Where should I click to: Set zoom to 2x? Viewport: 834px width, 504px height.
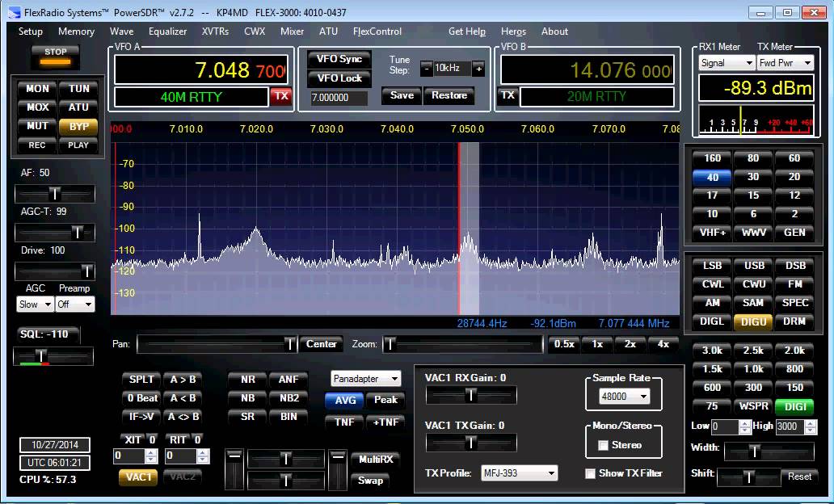[x=630, y=344]
